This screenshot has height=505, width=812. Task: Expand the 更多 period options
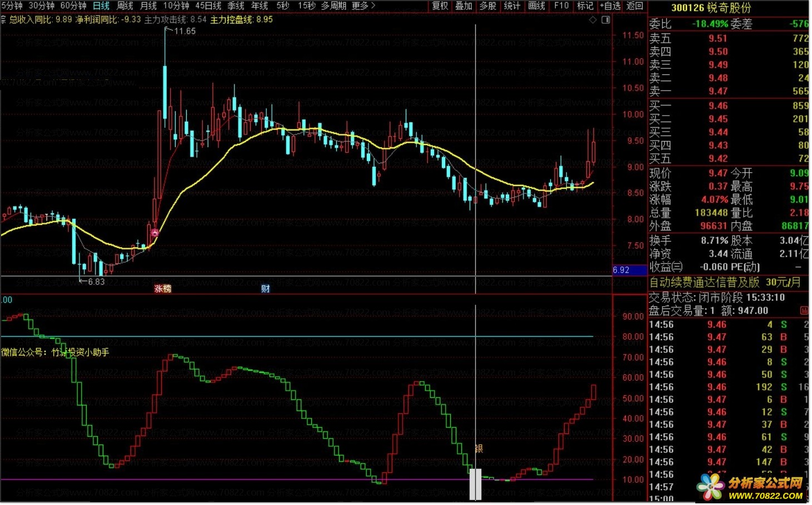pyautogui.click(x=363, y=6)
